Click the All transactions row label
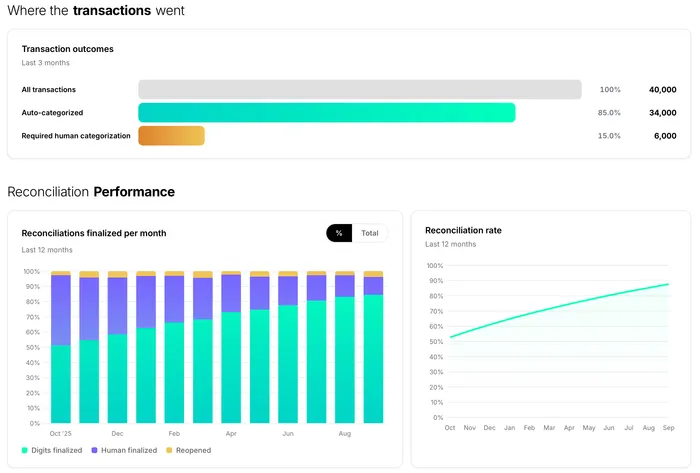This screenshot has width=700, height=473. click(49, 90)
